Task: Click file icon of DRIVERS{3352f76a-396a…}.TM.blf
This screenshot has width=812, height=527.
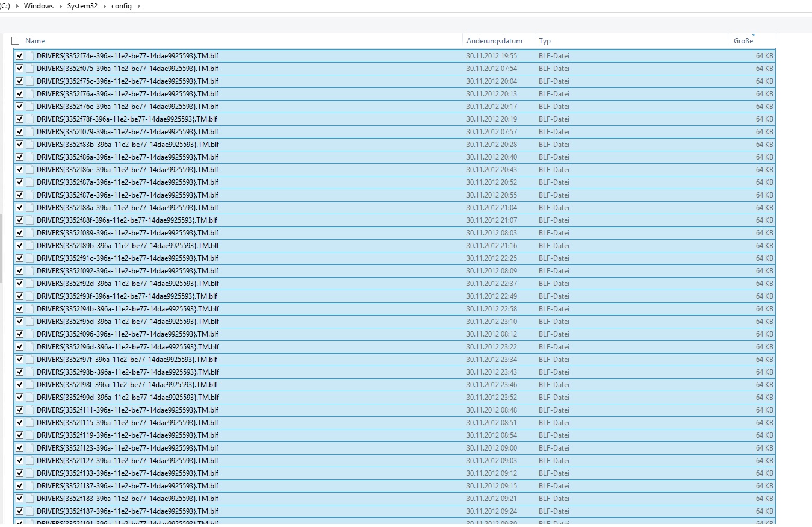Action: [x=30, y=94]
